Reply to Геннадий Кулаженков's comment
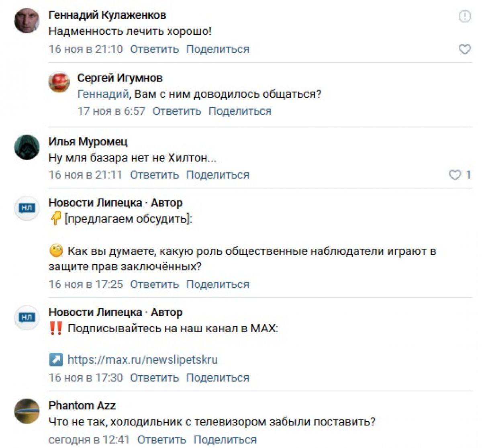 tap(154, 49)
